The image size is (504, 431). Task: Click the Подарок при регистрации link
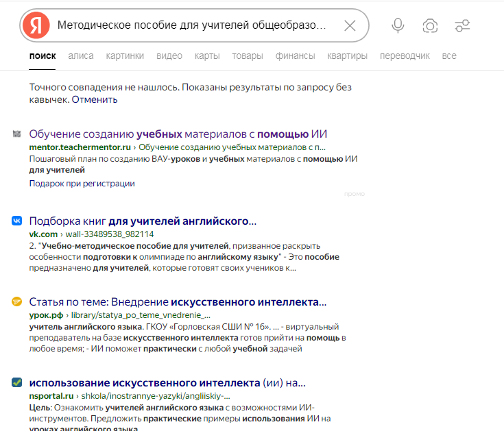tap(82, 184)
